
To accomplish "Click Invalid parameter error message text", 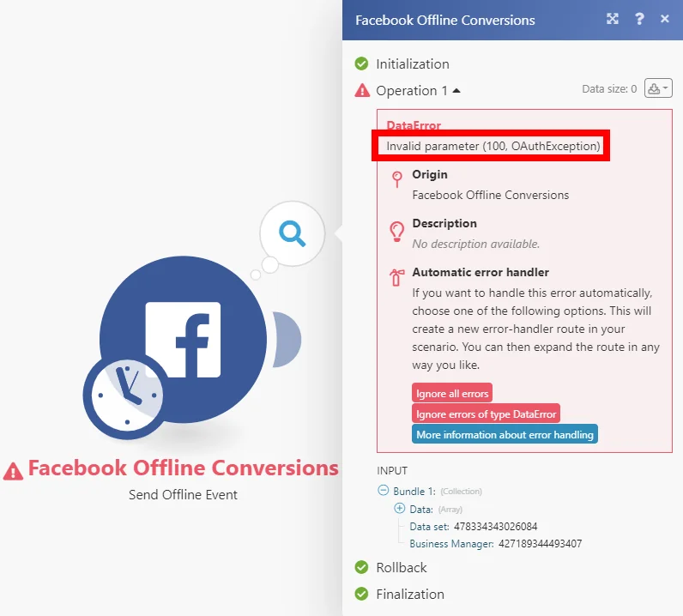I will pyautogui.click(x=493, y=146).
